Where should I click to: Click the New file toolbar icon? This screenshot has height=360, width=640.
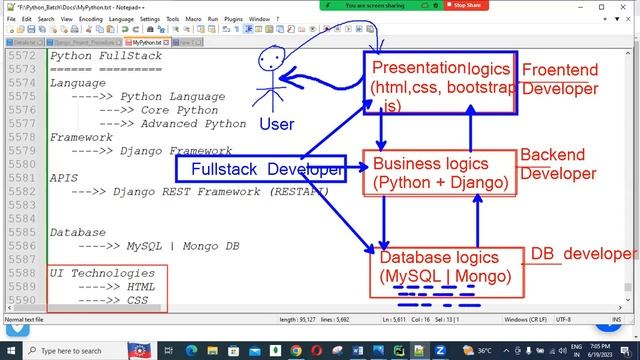[11, 29]
